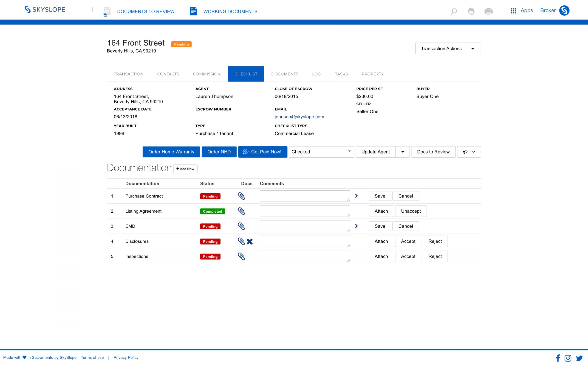Click the support agent icon

point(471,11)
